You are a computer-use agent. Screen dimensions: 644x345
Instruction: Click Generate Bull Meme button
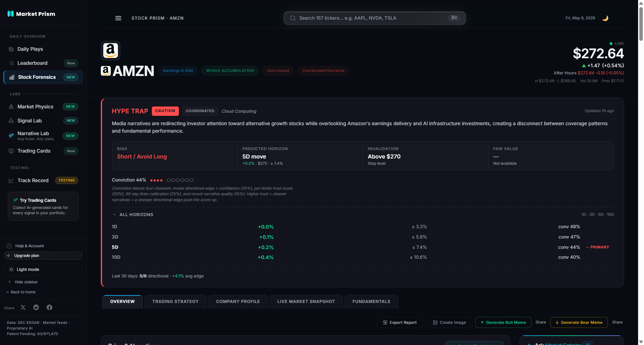coord(503,323)
